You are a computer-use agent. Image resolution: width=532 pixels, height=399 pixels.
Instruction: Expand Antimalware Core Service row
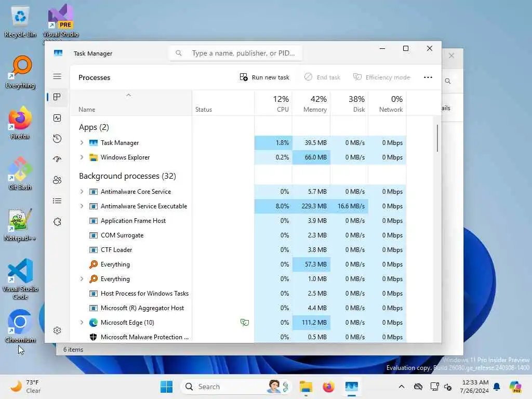pos(82,192)
